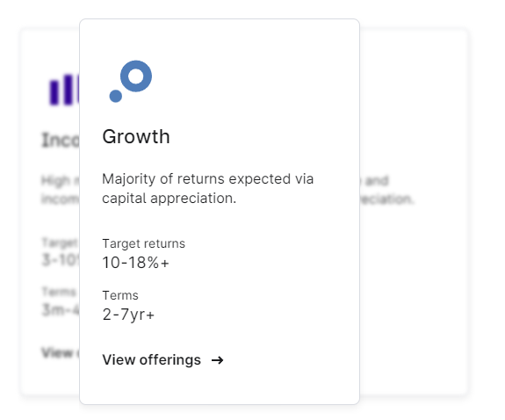This screenshot has height=420, width=505.
Task: Open the blurred View link on Income card
Action: (x=61, y=352)
